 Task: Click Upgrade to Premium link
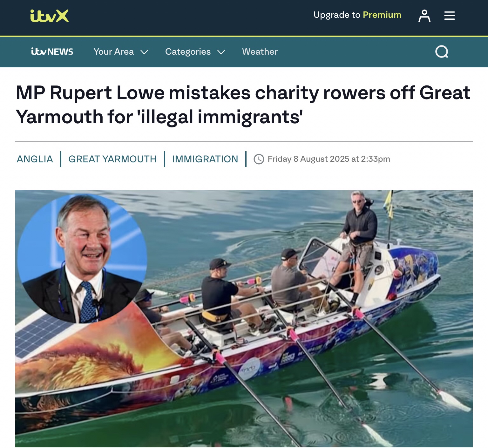[x=357, y=15]
